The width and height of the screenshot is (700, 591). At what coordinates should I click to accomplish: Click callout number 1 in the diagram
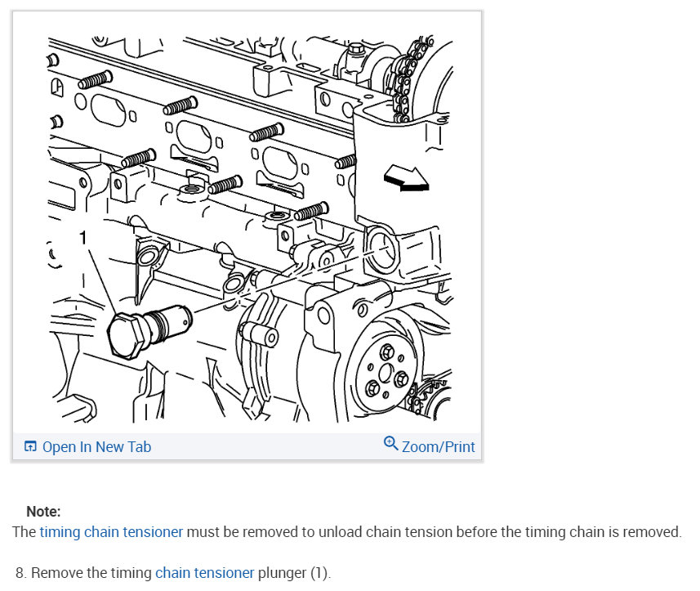82,238
